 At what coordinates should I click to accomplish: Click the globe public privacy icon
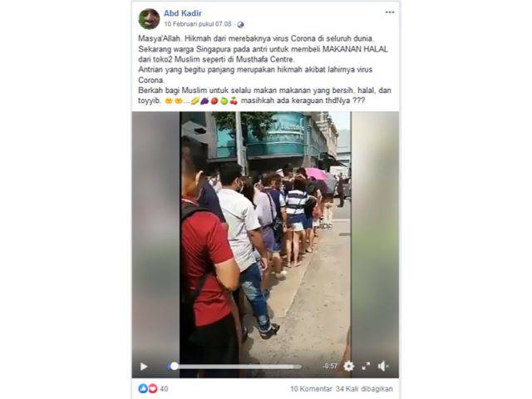coord(240,24)
